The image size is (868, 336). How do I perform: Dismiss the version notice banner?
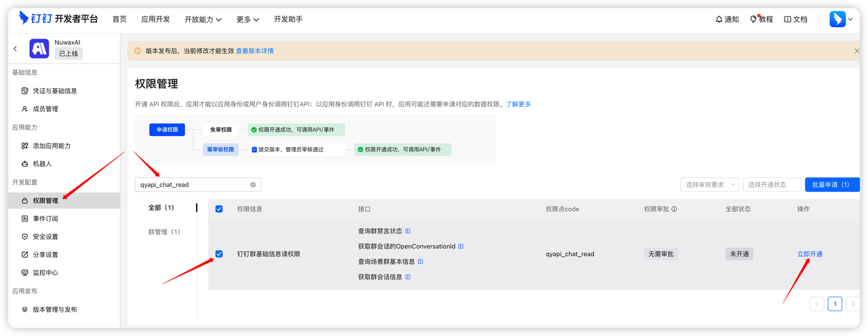(856, 51)
